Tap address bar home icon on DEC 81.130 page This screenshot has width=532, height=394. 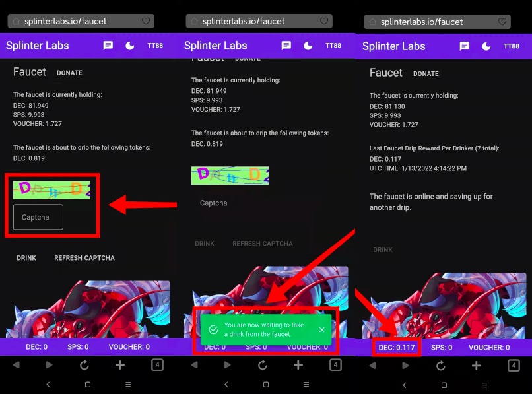[372, 22]
